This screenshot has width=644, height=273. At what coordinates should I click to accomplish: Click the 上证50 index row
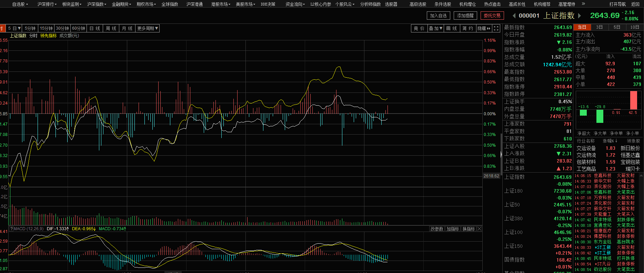pos(538,208)
